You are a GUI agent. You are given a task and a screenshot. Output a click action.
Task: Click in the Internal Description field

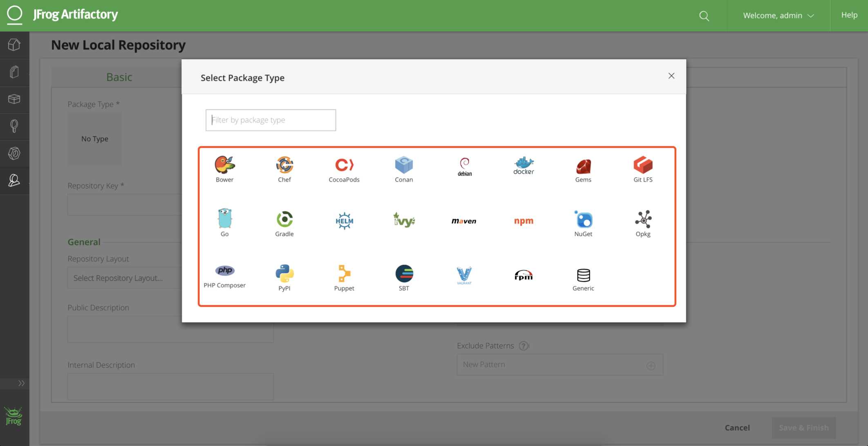170,386
